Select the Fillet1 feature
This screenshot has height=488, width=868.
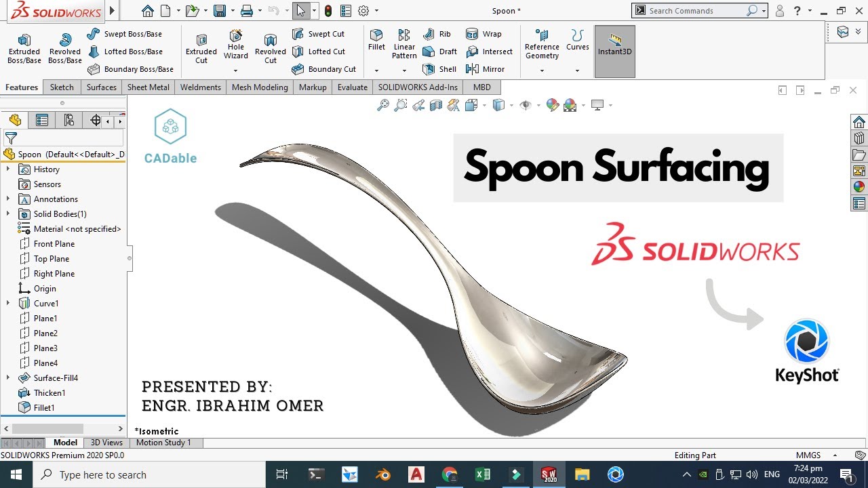click(x=37, y=408)
